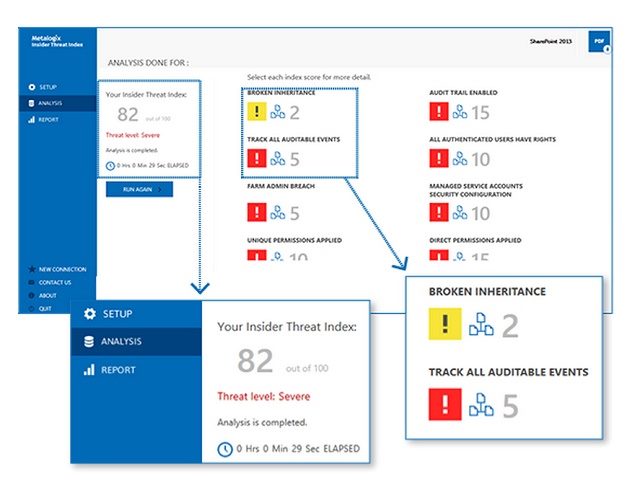Click the large red alert icon in the enlarged Track All Auditable Events callout

tap(445, 404)
